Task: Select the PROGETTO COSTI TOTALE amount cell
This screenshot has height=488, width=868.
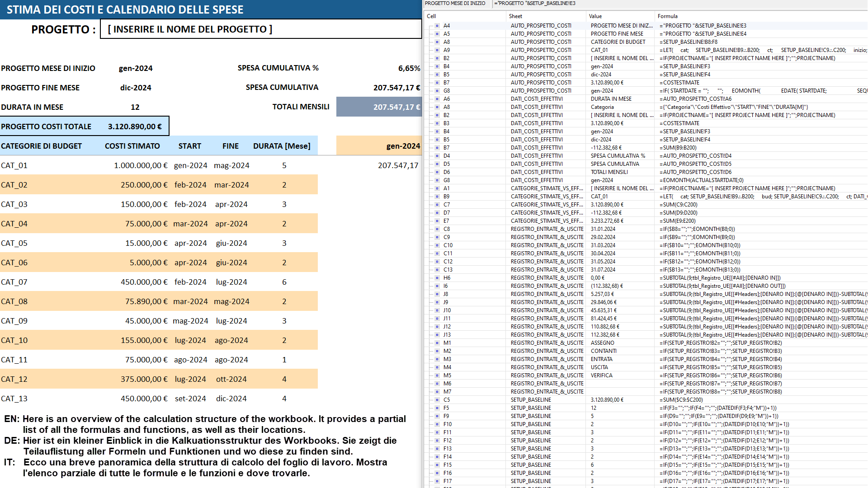Action: (134, 127)
